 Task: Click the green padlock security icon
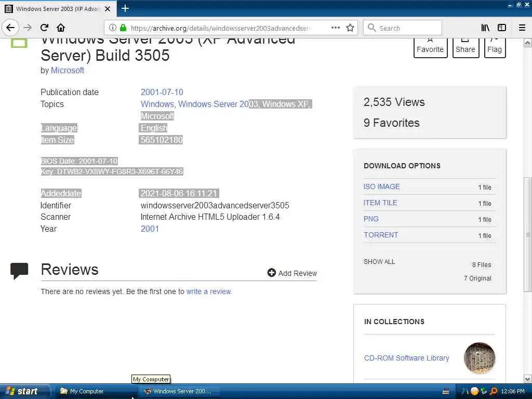[x=123, y=28]
